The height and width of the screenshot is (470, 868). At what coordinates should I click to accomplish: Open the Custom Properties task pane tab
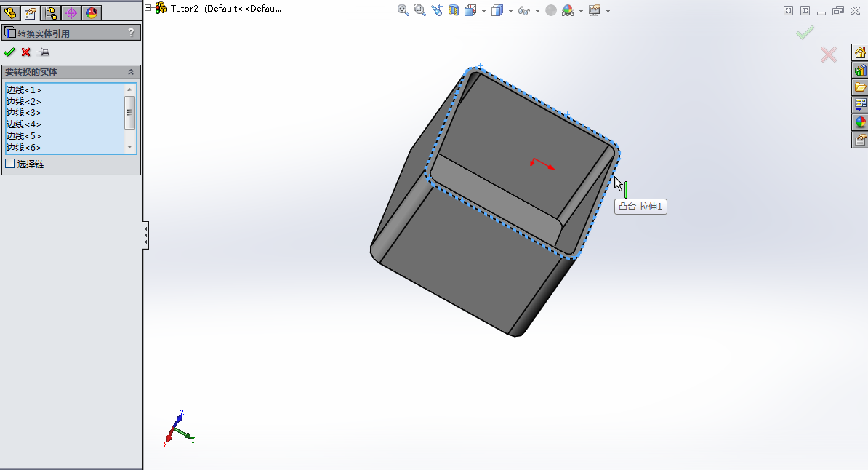860,140
